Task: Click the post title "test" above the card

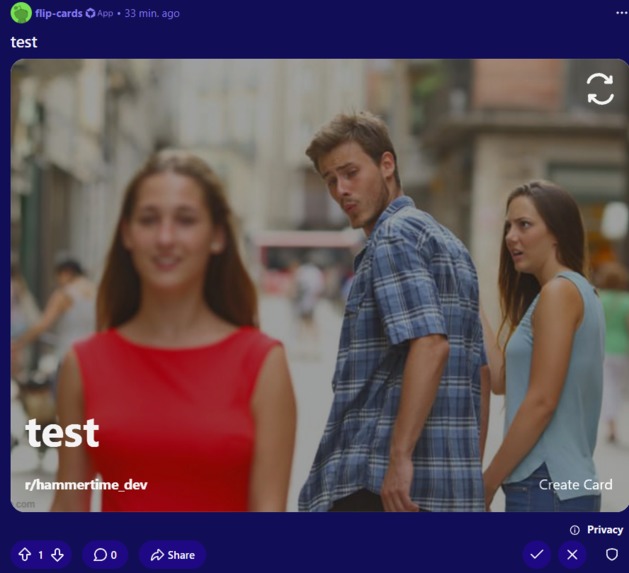Action: (24, 42)
